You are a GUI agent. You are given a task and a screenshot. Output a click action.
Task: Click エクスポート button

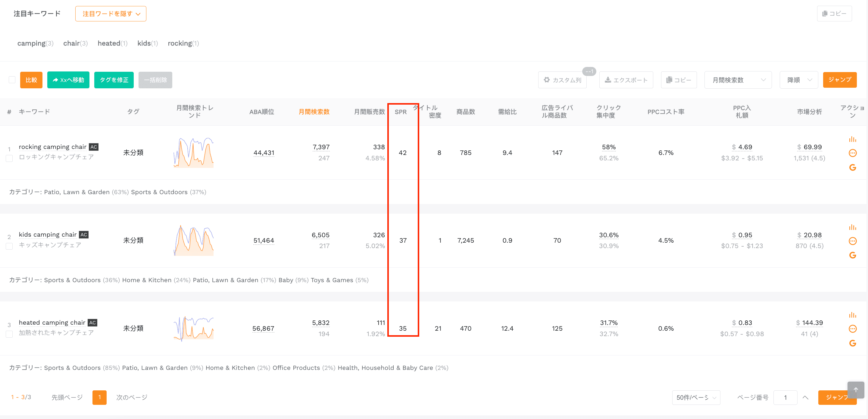tap(626, 80)
